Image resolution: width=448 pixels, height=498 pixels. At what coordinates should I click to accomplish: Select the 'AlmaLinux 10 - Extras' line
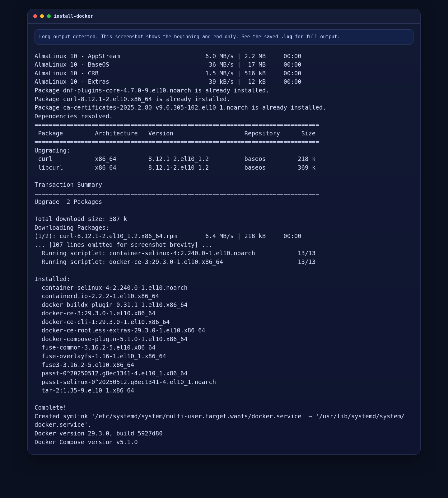[168, 82]
